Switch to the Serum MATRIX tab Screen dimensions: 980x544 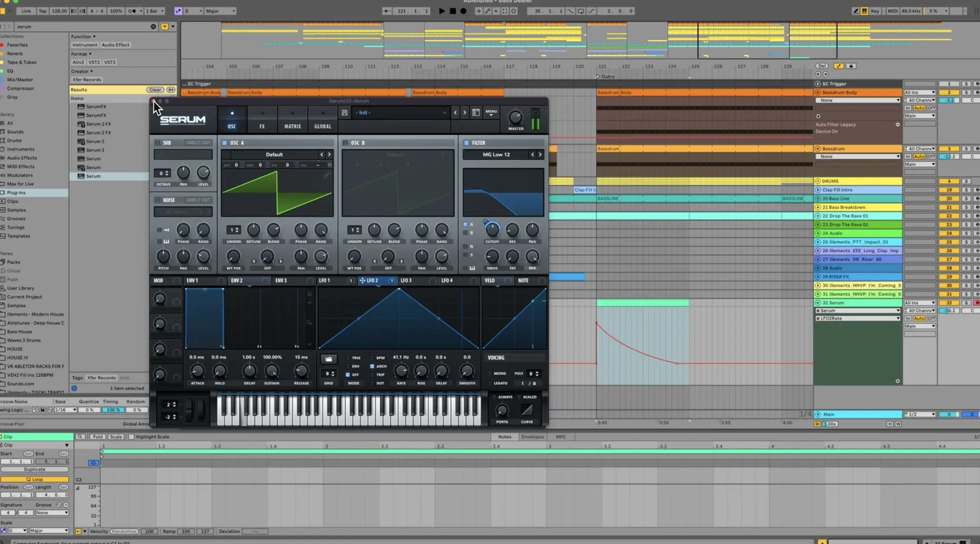coord(292,119)
